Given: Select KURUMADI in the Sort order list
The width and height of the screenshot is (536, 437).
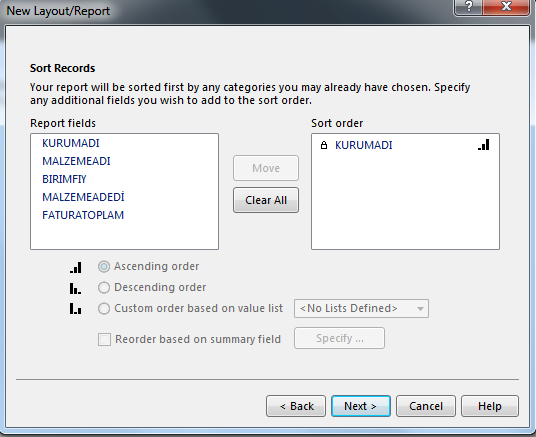Looking at the screenshot, I should coord(364,145).
